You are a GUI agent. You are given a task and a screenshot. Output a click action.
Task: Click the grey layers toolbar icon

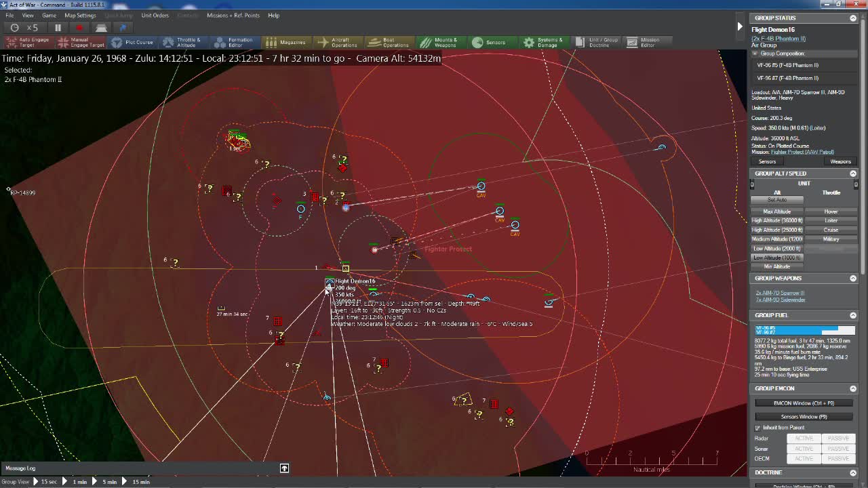[101, 28]
